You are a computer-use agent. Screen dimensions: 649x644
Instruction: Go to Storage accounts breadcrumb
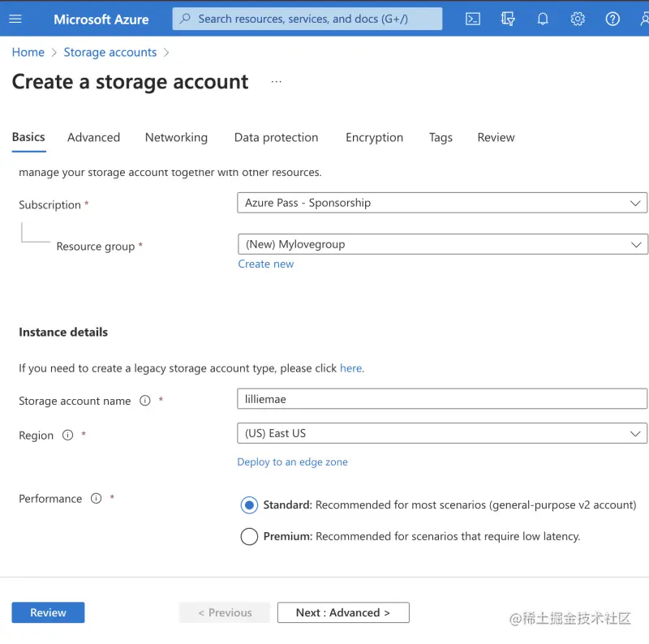point(110,52)
